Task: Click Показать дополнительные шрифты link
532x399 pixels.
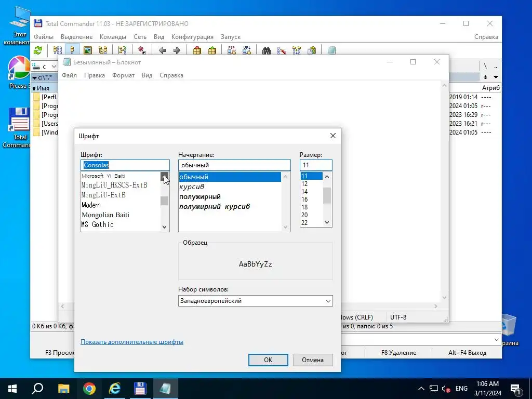Action: (132, 342)
